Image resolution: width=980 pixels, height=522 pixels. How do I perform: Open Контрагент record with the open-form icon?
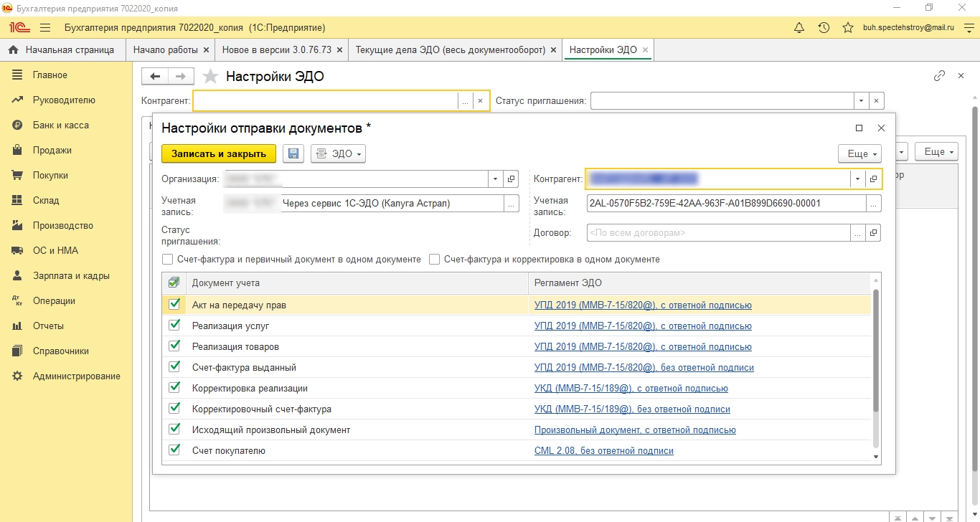click(873, 179)
